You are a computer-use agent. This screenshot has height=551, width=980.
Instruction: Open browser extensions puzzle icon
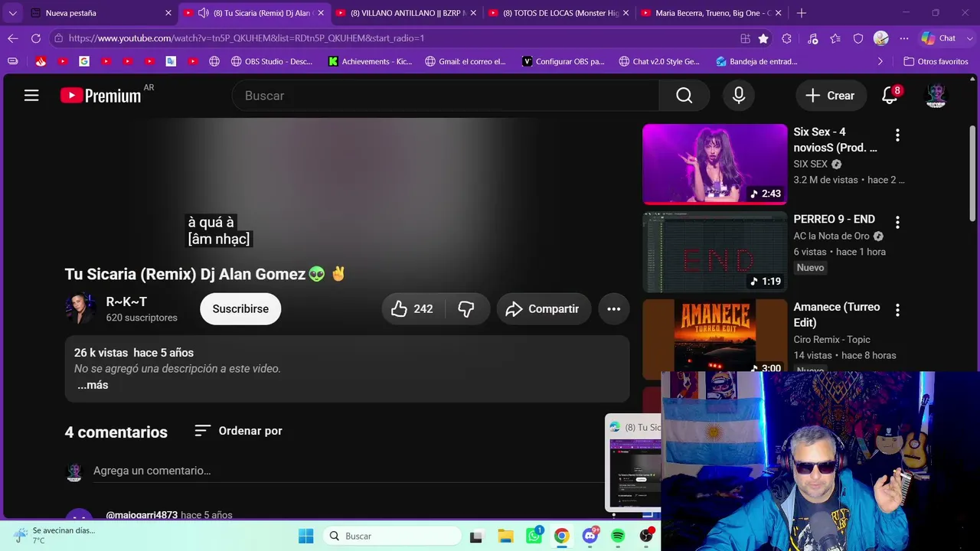point(786,38)
